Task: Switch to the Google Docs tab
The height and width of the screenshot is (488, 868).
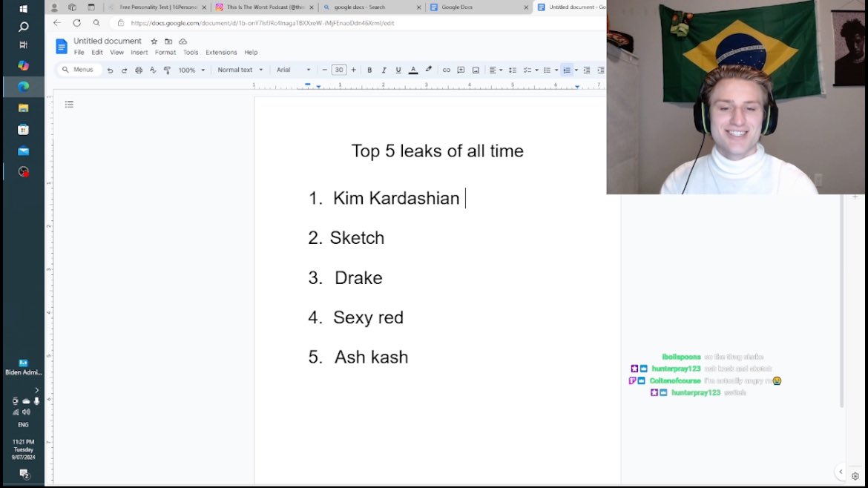Action: pyautogui.click(x=479, y=7)
